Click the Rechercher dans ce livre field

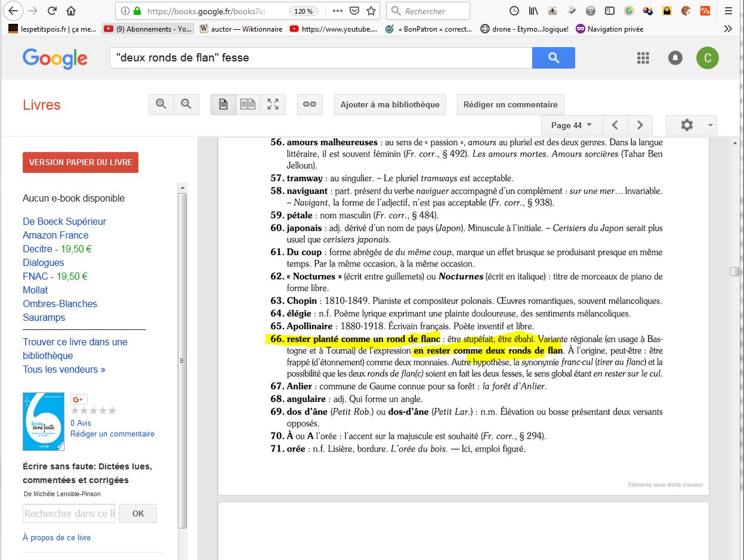(69, 513)
